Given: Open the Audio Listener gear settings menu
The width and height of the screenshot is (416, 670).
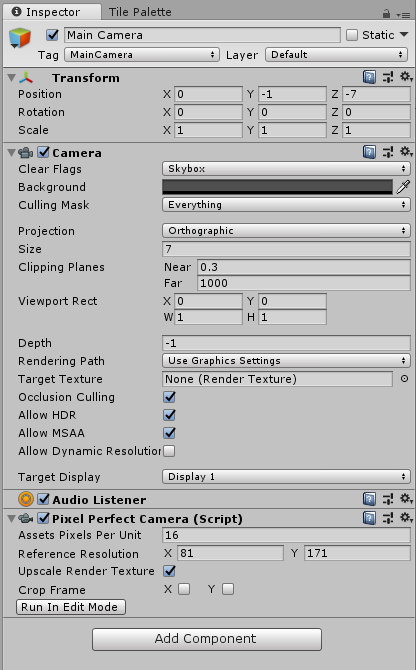Looking at the screenshot, I should pos(405,499).
